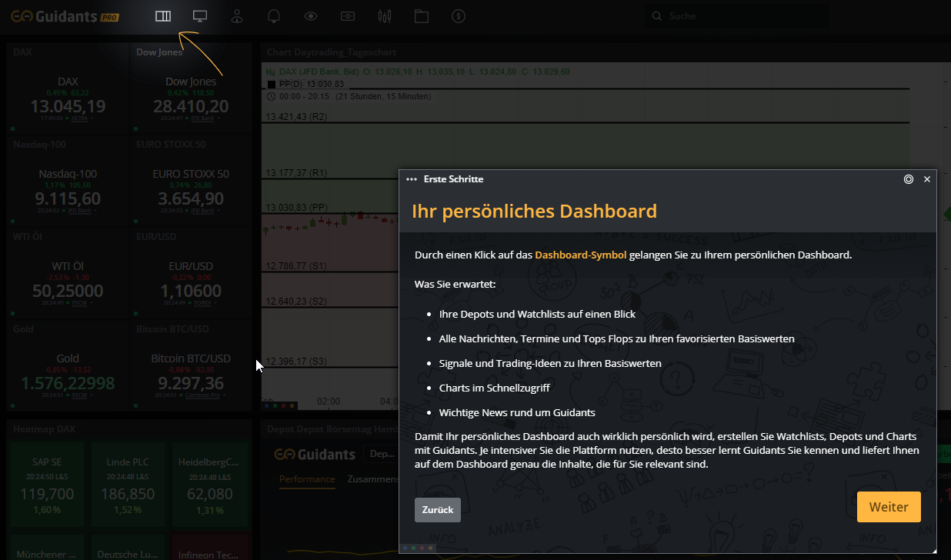Click the Chart Daytrading_Tageschart widget title

(332, 52)
